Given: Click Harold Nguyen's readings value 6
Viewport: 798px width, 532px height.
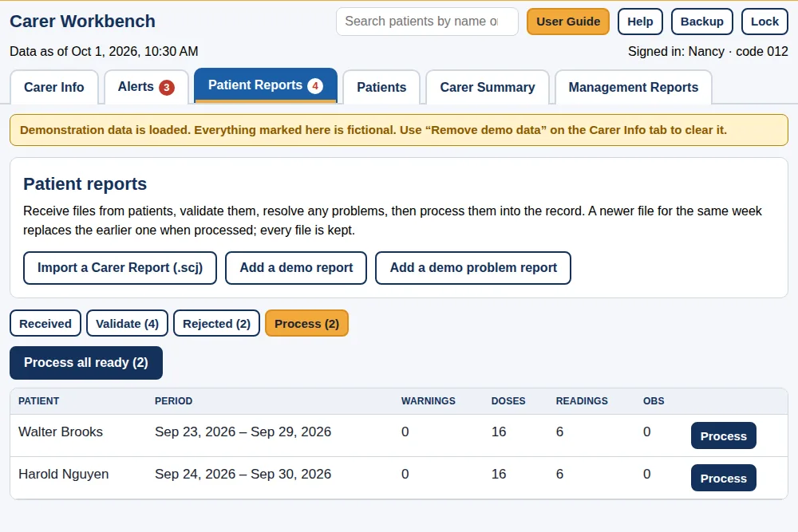Looking at the screenshot, I should [560, 474].
